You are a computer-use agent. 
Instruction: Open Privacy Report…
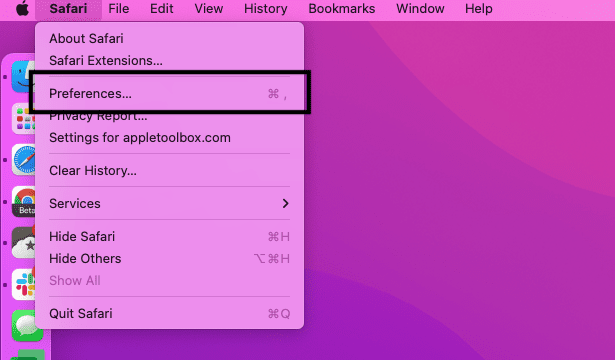pos(169,116)
